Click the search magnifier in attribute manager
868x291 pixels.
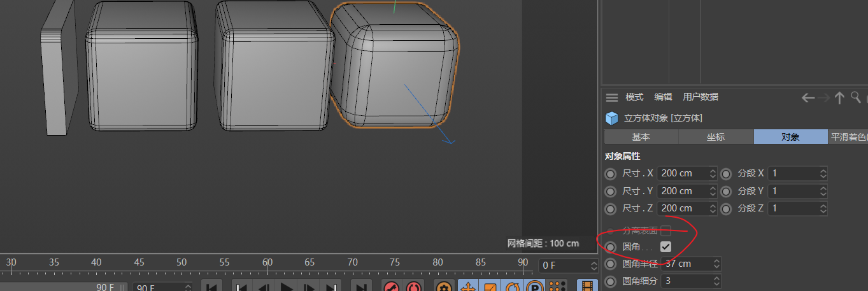pyautogui.click(x=856, y=97)
